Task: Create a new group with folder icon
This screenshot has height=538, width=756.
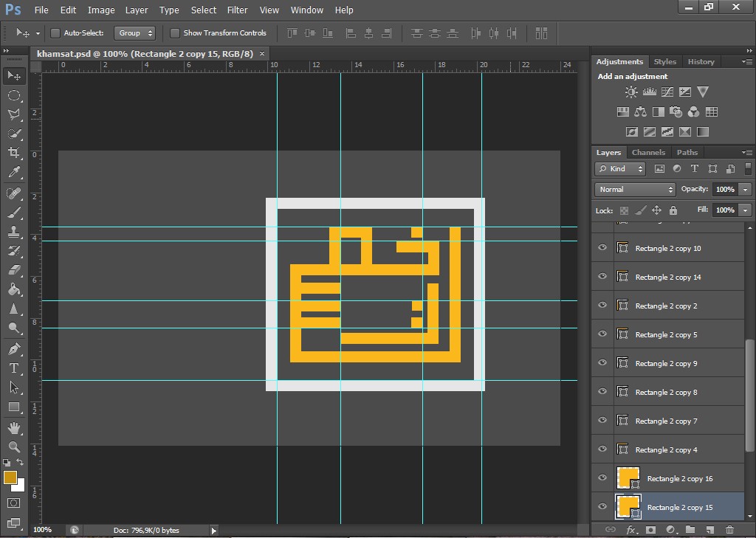Action: click(x=690, y=530)
